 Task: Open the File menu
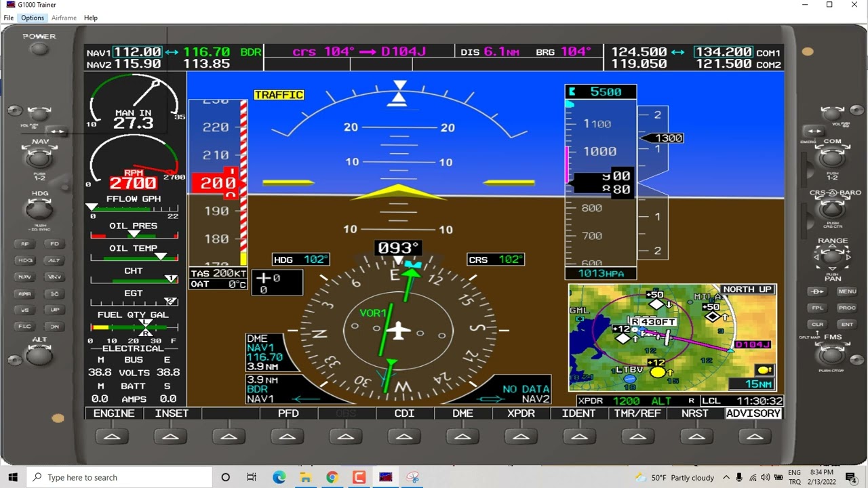click(9, 18)
